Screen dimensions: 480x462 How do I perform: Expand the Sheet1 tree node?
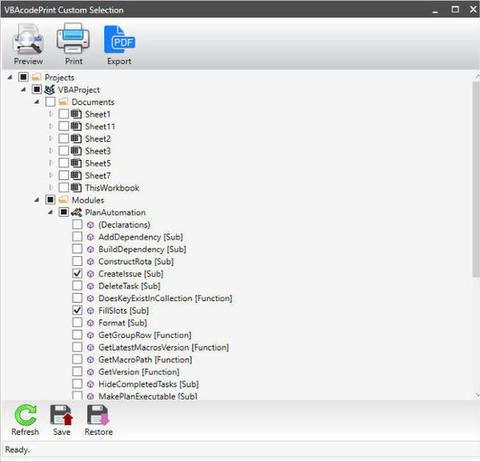point(50,114)
